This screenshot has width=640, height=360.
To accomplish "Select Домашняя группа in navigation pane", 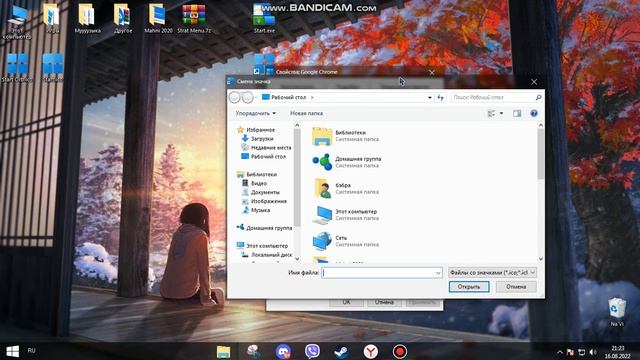I will (264, 228).
